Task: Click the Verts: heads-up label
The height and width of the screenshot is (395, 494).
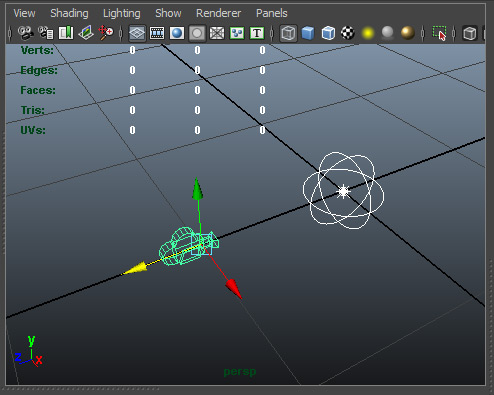Action: 37,50
